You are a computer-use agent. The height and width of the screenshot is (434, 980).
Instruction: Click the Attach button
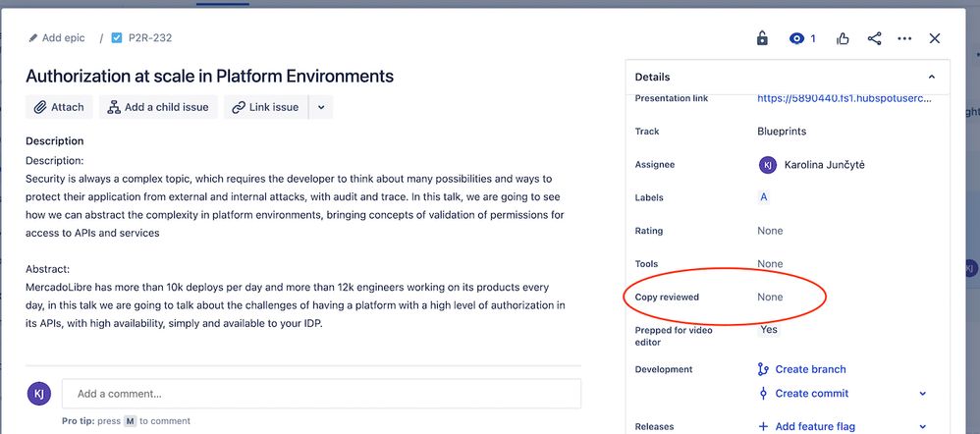point(59,107)
